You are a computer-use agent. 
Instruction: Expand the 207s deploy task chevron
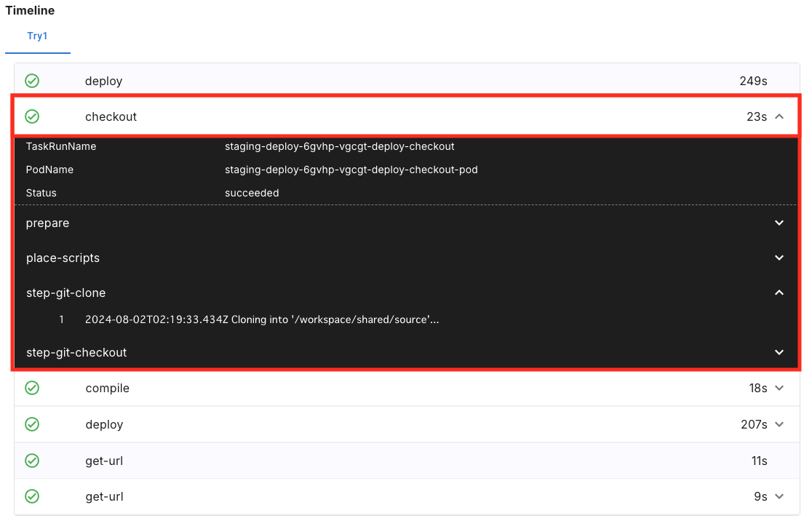click(x=779, y=424)
